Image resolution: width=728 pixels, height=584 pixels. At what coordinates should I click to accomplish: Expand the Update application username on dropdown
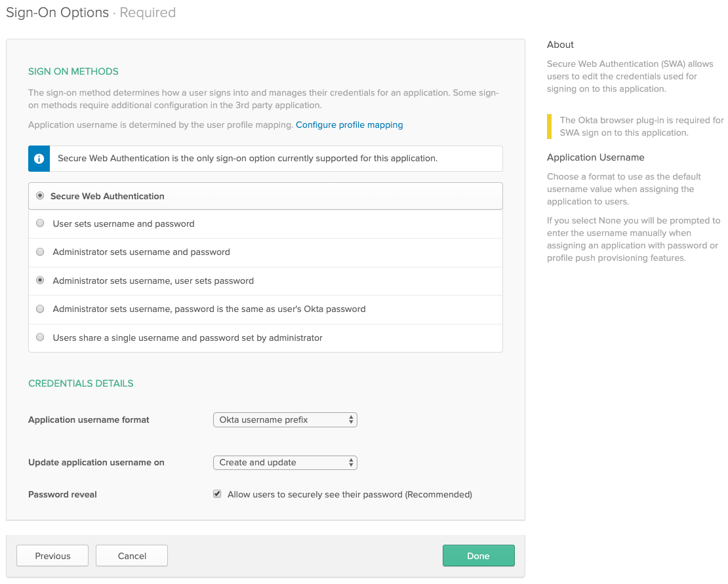click(x=285, y=462)
